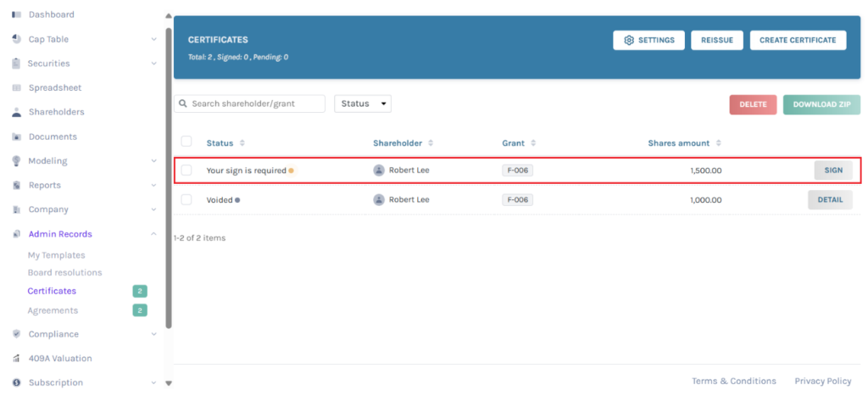
Task: Expand the Compliance menu chevron
Action: coord(154,334)
